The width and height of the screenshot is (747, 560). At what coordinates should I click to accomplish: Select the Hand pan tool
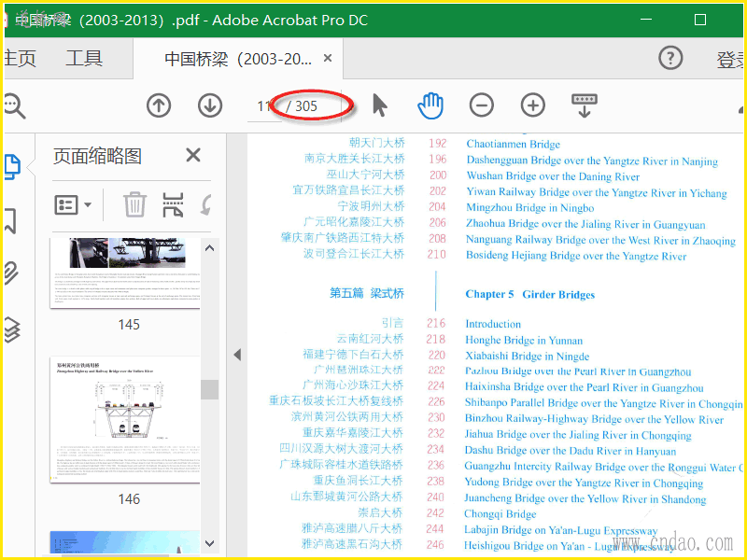pos(430,105)
